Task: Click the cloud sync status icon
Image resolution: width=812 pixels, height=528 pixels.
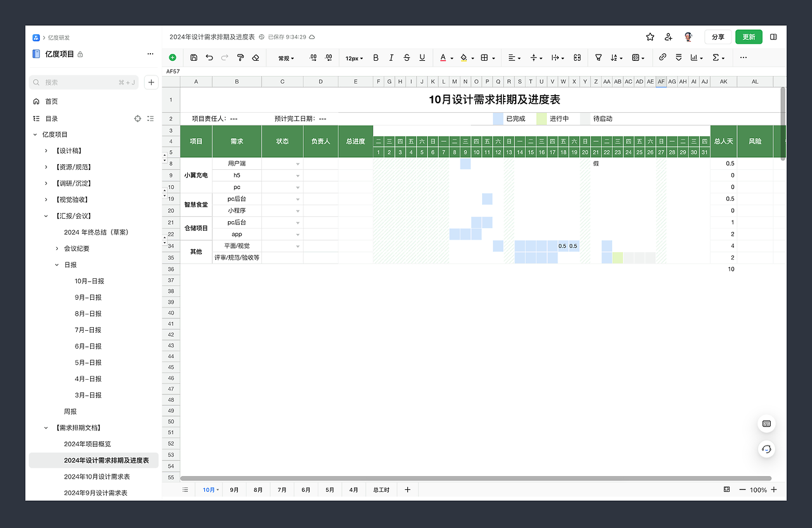Action: (x=311, y=37)
